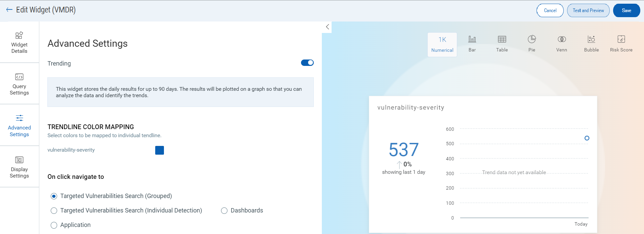Click 'Trend data not yet available' message
The image size is (644, 234).
514,172
